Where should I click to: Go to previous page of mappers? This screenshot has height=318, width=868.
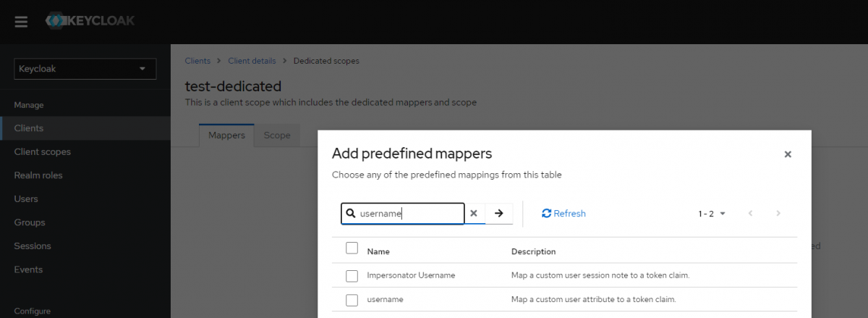[x=750, y=214]
